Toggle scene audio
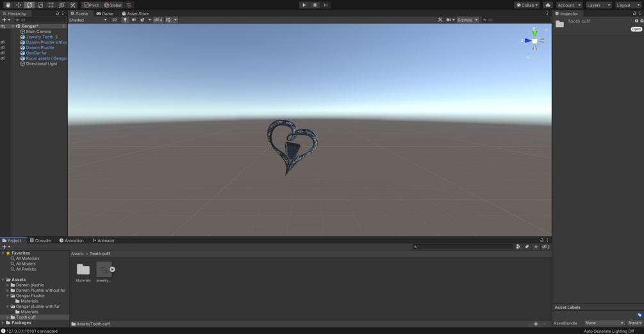644x334 pixels. point(133,20)
